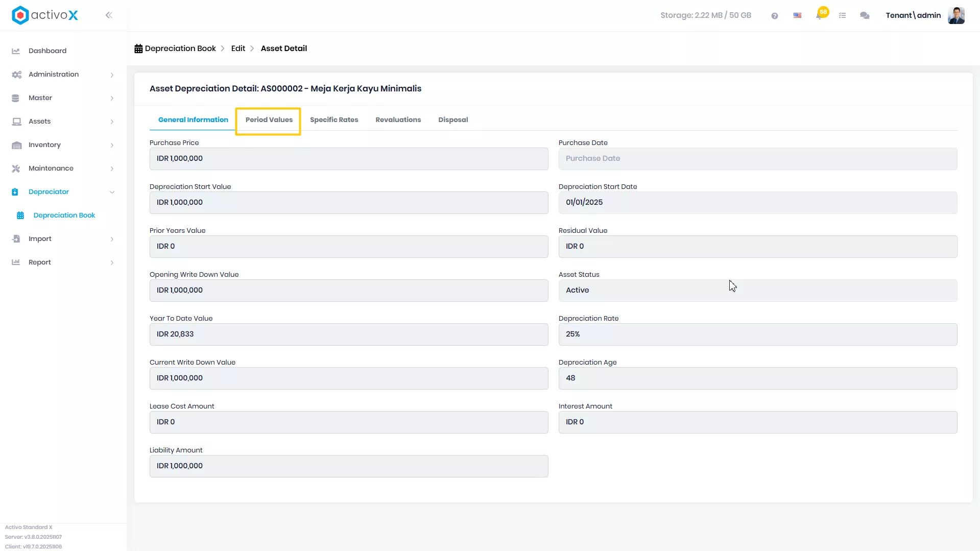980x551 pixels.
Task: Click the Purchase Date field
Action: coord(758,159)
